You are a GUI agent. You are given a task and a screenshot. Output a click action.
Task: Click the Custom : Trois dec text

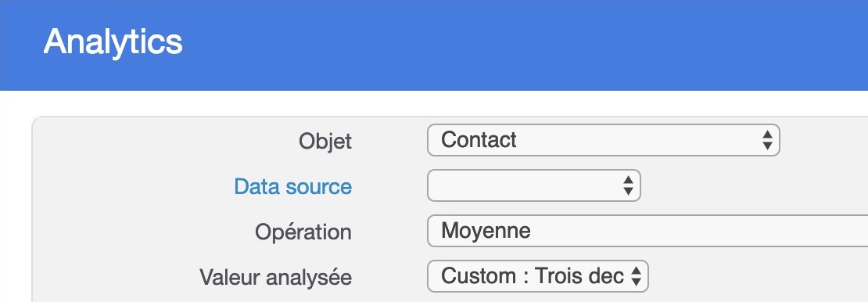(x=533, y=275)
